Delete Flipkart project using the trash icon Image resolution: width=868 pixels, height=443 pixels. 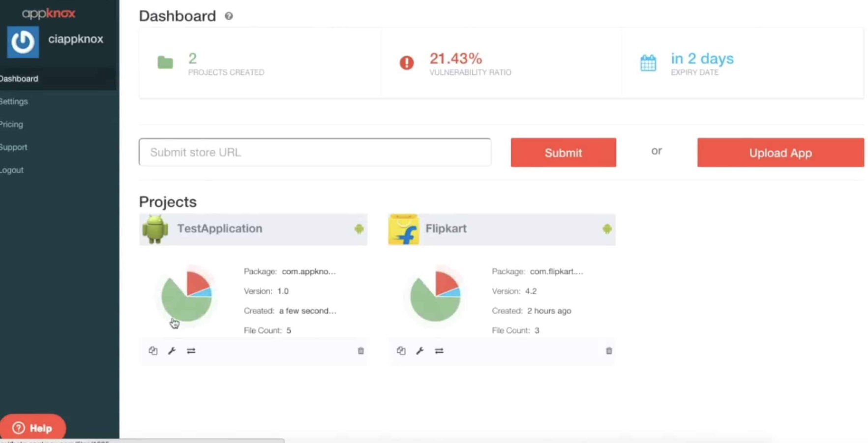(x=609, y=351)
